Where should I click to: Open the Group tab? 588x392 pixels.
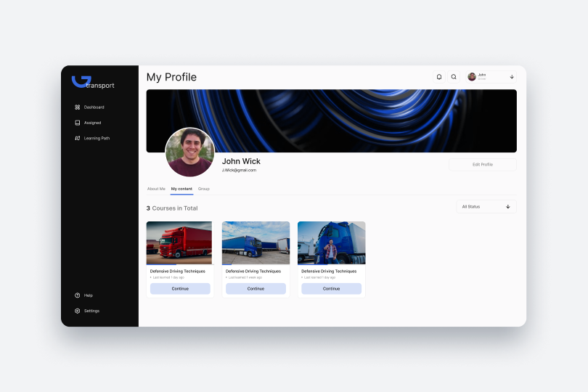204,189
